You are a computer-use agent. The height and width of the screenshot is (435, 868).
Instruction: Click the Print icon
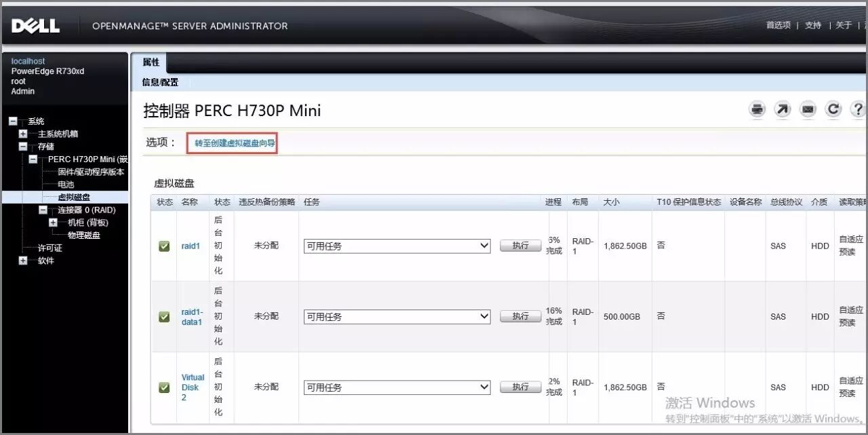click(757, 109)
